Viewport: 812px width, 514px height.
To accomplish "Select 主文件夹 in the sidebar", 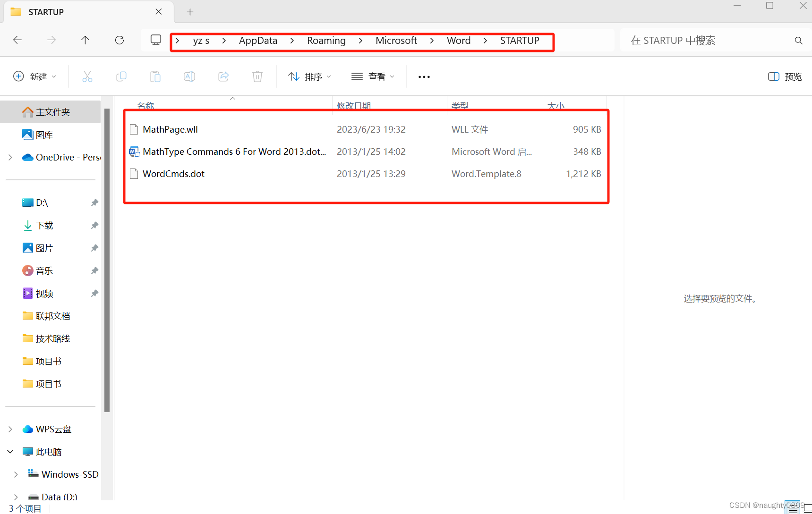I will [x=50, y=112].
